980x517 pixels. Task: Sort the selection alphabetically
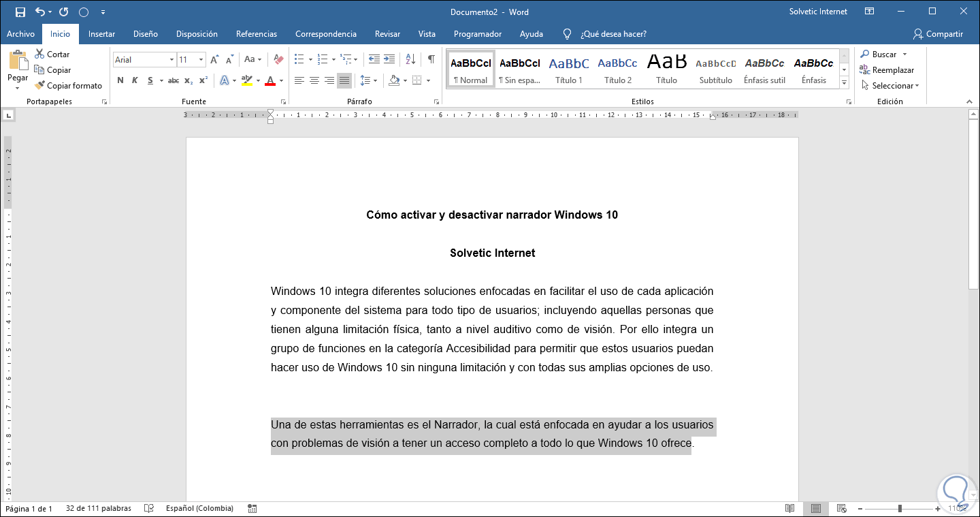click(410, 60)
